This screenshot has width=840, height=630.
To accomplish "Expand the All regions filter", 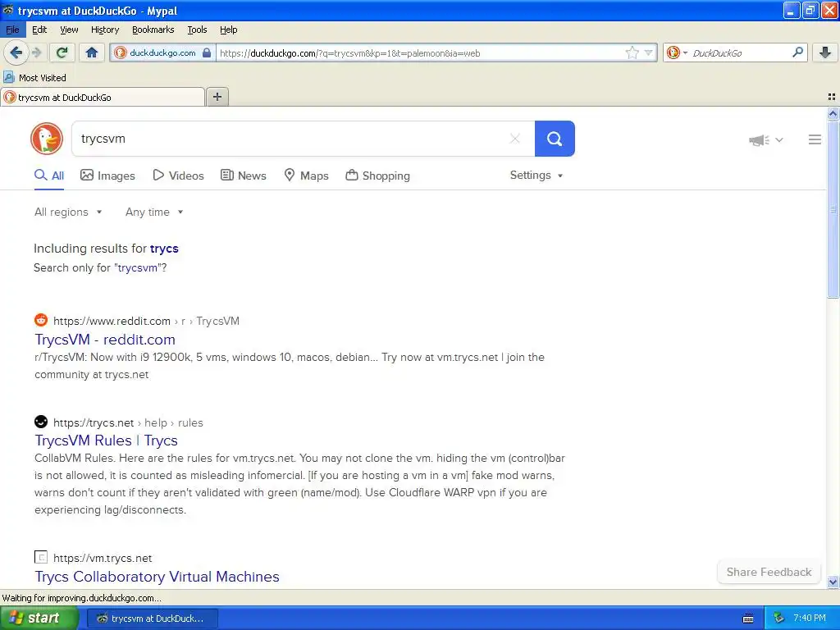I will (68, 212).
